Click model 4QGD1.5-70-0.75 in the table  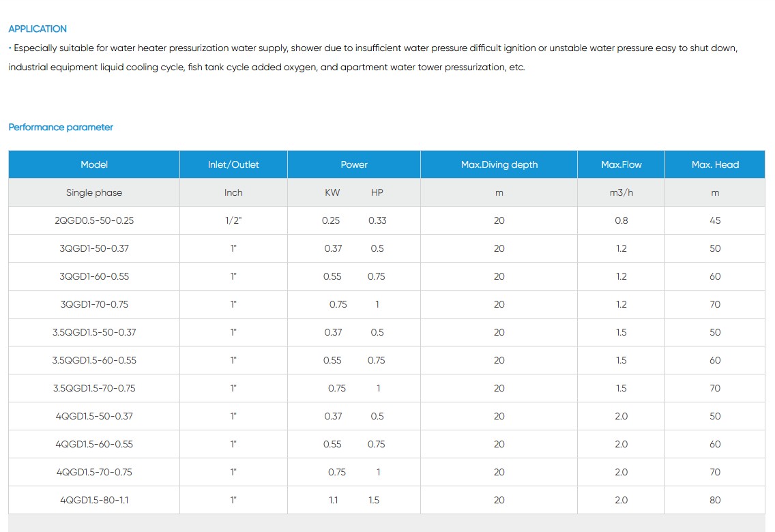click(x=94, y=472)
